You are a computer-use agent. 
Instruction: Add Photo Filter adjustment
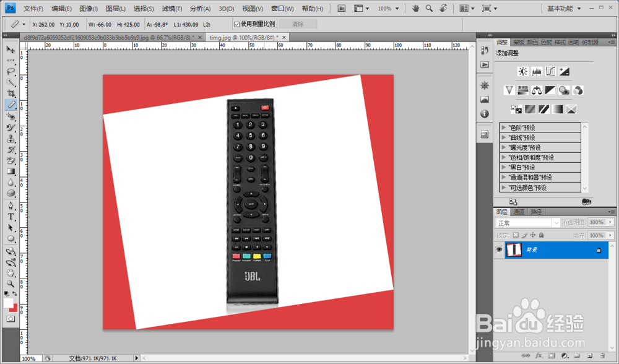(564, 90)
